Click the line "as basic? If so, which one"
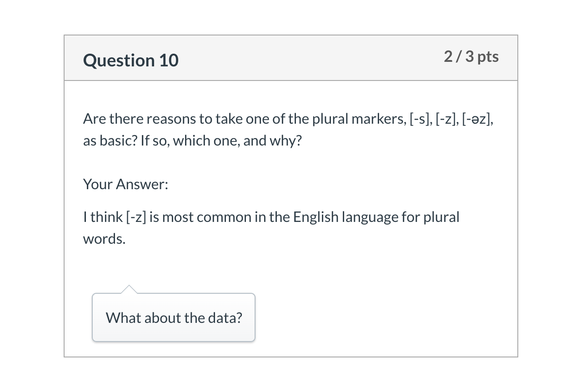The height and width of the screenshot is (392, 561). 161,141
